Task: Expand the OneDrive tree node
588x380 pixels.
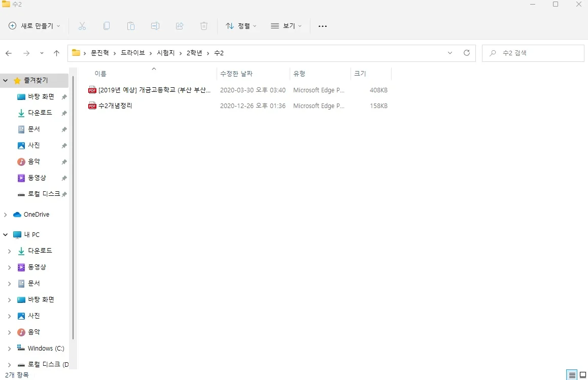Action: [5, 215]
